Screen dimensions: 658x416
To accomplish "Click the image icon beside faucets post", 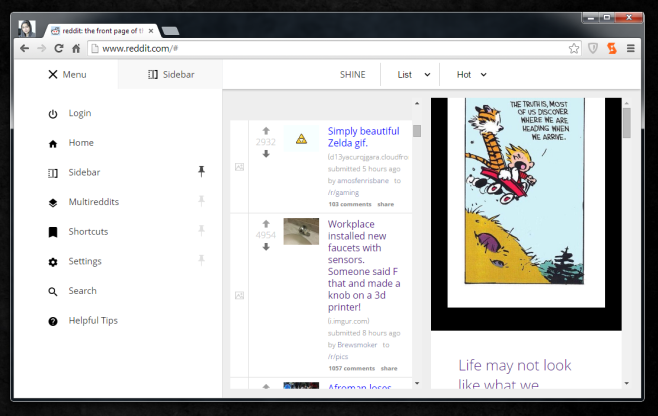I will [239, 296].
